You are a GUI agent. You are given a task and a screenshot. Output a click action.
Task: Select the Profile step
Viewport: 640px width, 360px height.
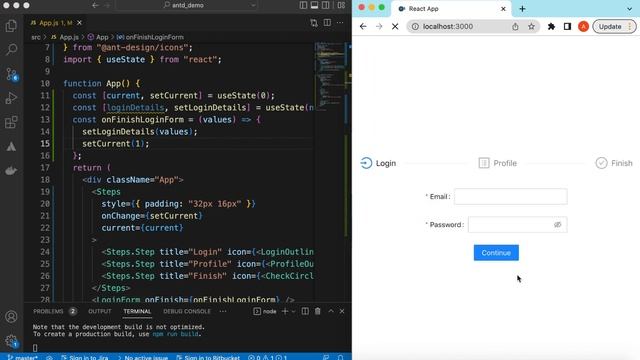coord(498,163)
